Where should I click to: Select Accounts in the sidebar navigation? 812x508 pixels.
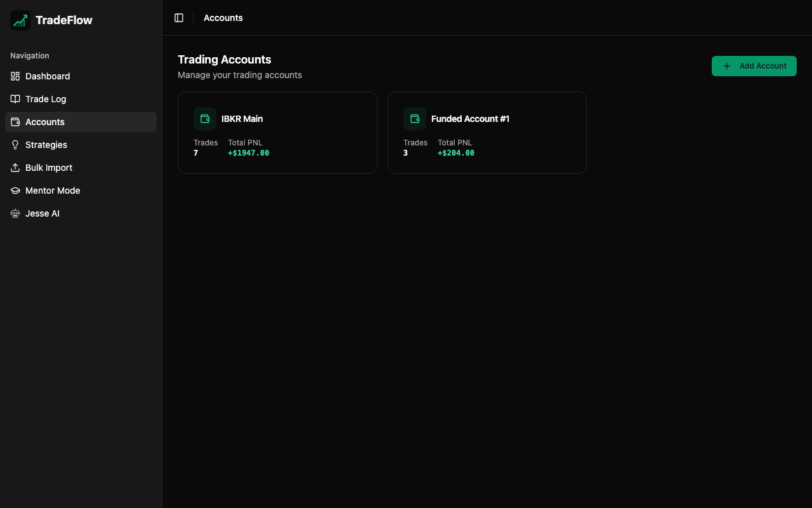(45, 122)
